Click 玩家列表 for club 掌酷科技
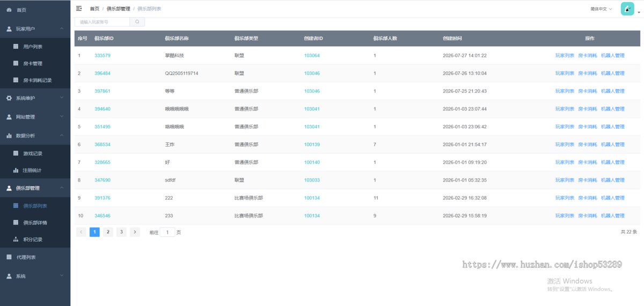This screenshot has width=644, height=306. click(565, 55)
